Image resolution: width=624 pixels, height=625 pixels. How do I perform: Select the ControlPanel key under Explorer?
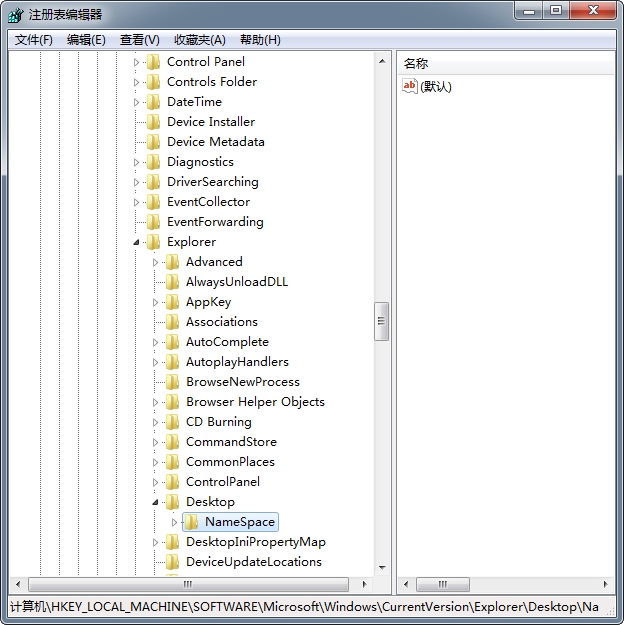pyautogui.click(x=223, y=482)
